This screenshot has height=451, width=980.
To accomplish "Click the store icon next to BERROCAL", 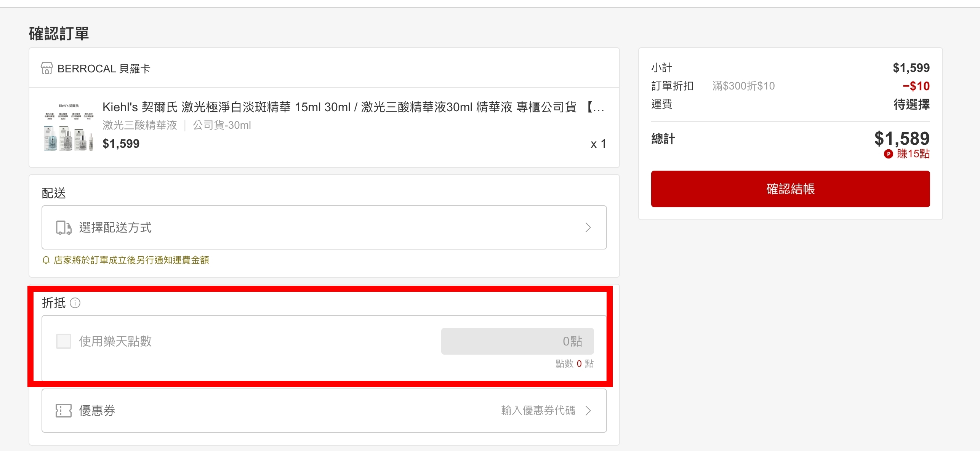I will pyautogui.click(x=46, y=69).
